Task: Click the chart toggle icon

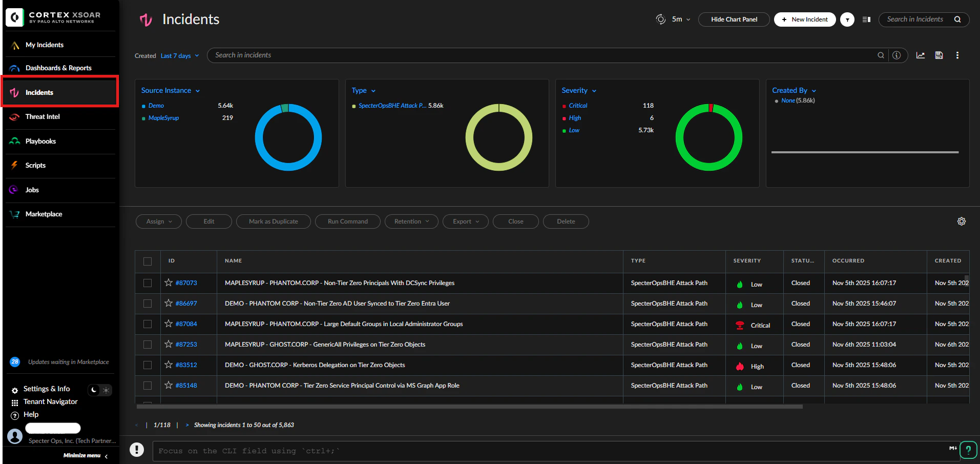Action: click(x=921, y=55)
